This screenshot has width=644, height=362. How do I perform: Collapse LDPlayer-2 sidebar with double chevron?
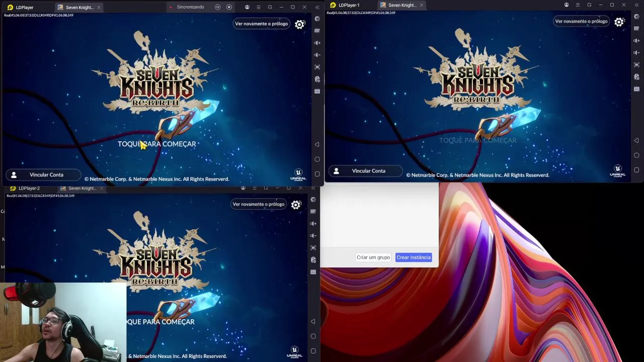click(313, 188)
